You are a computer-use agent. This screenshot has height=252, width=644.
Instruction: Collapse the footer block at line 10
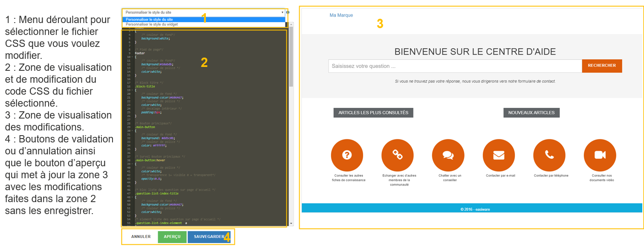[x=133, y=57]
